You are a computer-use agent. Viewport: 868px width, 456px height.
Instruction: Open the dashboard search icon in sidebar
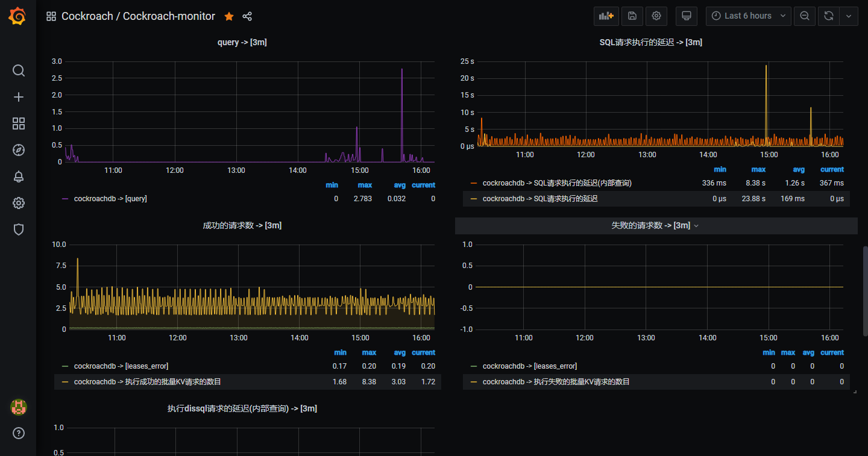point(19,70)
